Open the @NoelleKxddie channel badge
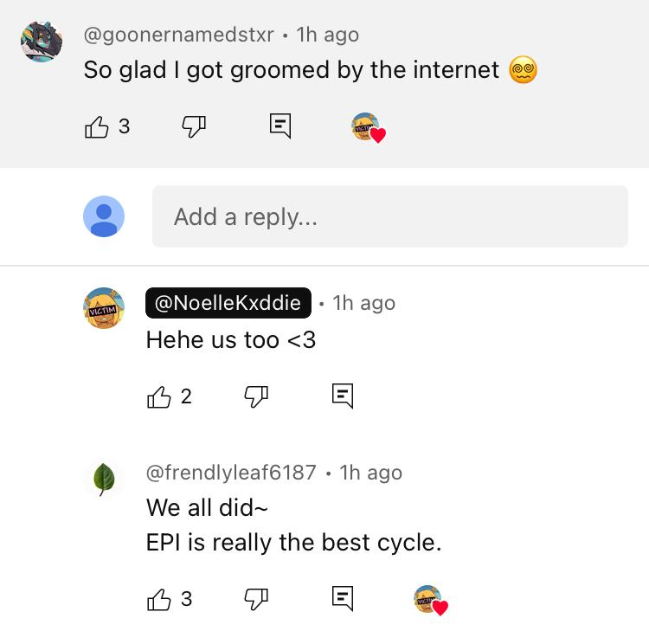The height and width of the screenshot is (644, 649). [x=228, y=303]
